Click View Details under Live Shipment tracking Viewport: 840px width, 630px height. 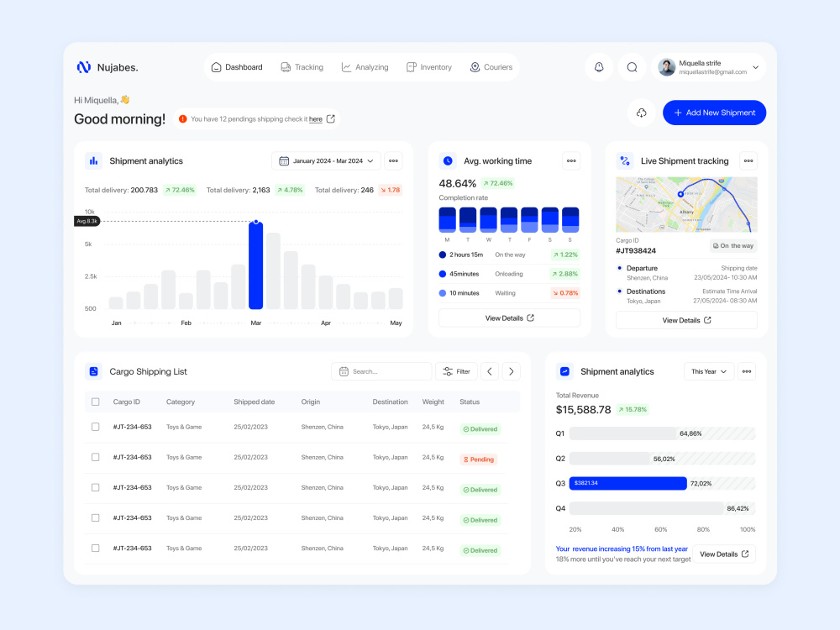coord(686,320)
